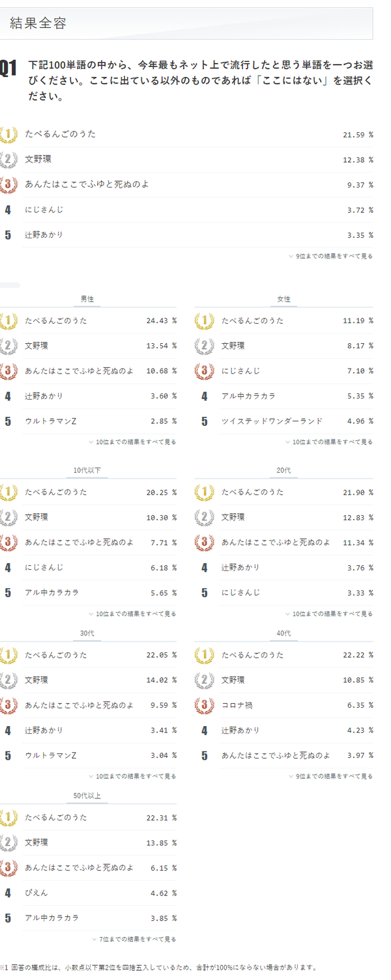Select the 20代 section heading

tap(284, 471)
